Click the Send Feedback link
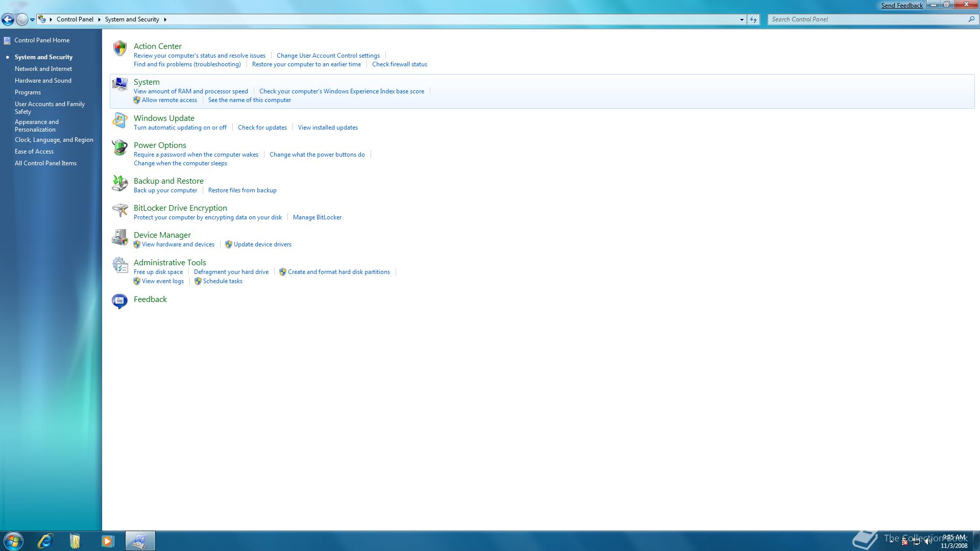 (x=902, y=6)
